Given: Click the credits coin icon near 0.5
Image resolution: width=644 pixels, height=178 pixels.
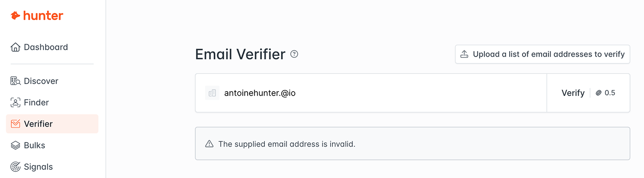Looking at the screenshot, I should click(x=599, y=93).
